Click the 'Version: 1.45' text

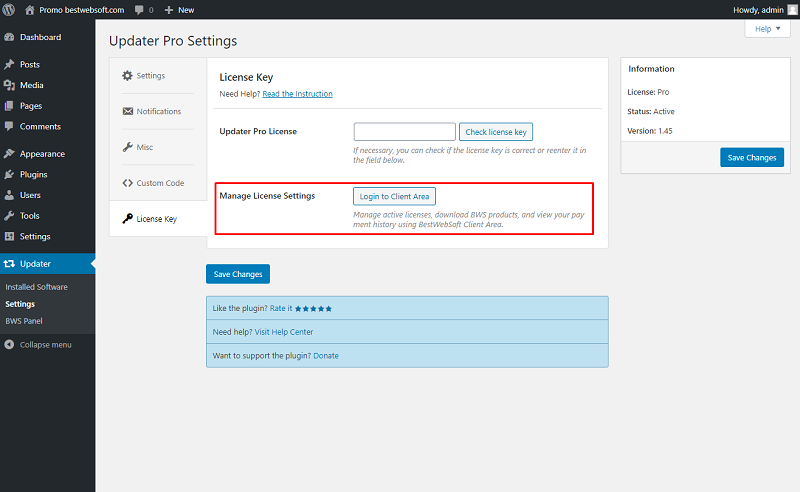[650, 131]
